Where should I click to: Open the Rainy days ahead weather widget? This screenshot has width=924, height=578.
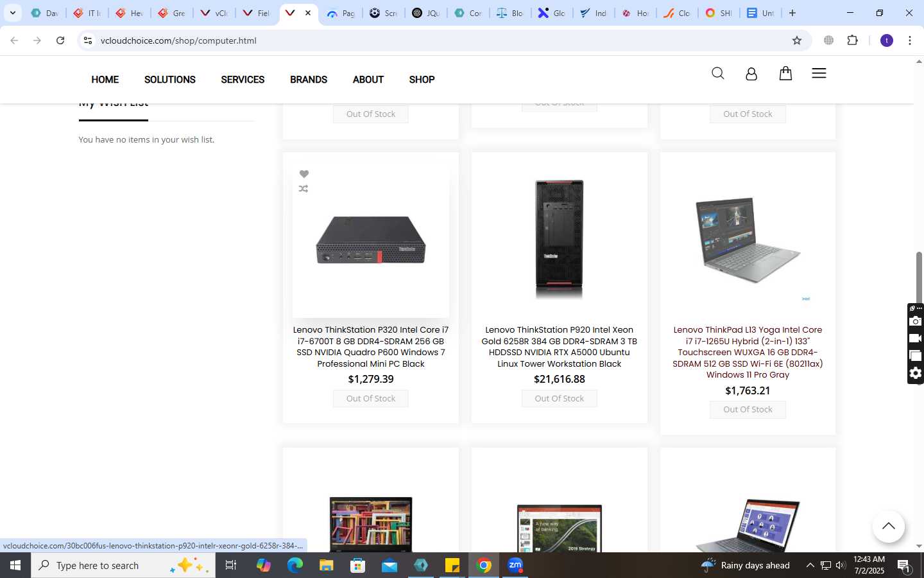click(x=746, y=565)
